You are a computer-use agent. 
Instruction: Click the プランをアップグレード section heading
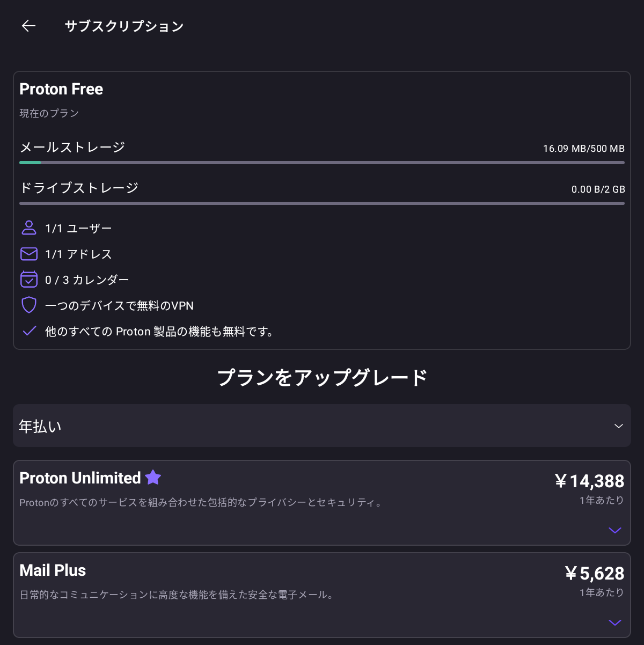[322, 377]
